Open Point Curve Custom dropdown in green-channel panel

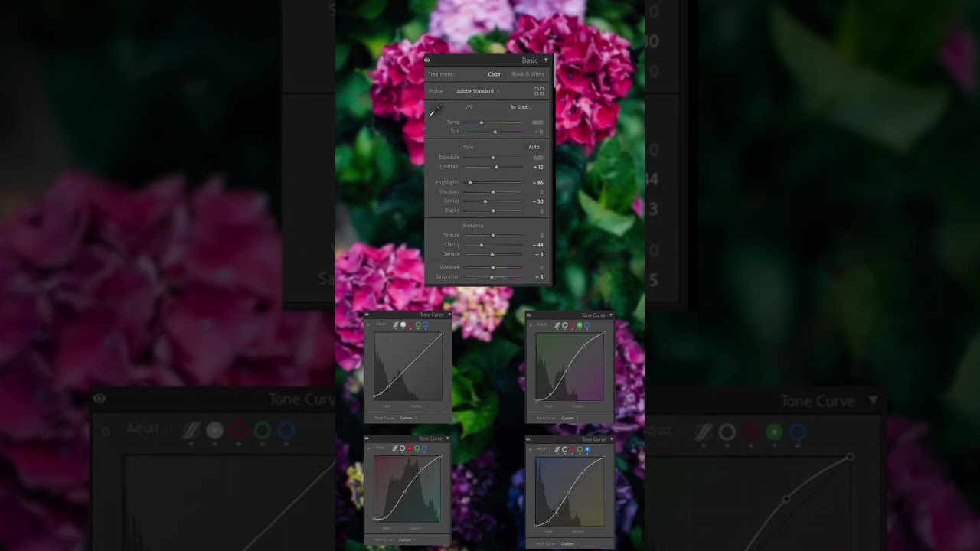tap(569, 418)
